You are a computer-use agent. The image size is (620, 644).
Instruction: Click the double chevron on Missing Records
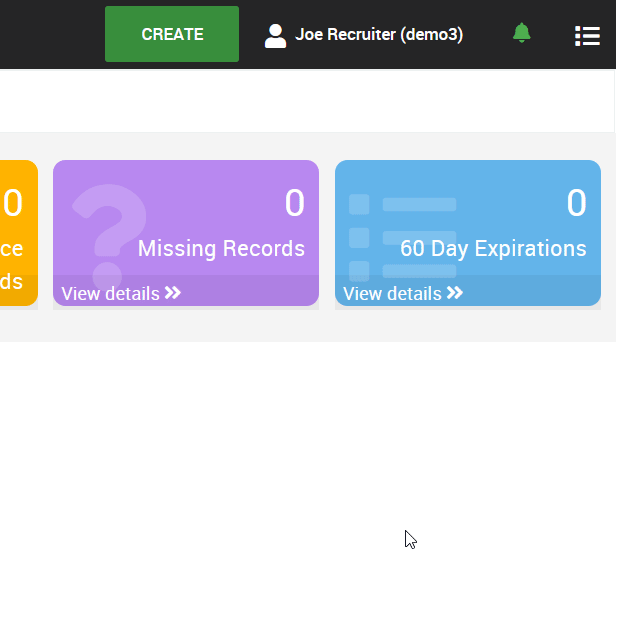172,293
